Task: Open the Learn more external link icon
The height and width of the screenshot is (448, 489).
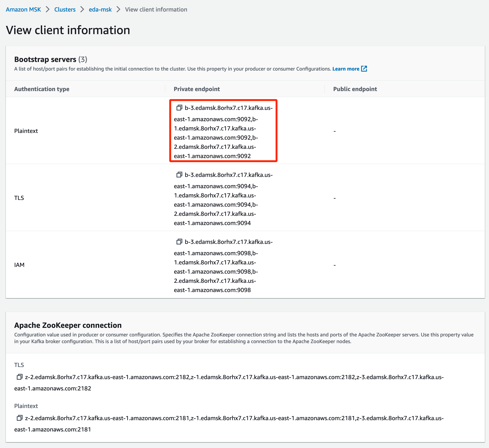Action: point(364,69)
